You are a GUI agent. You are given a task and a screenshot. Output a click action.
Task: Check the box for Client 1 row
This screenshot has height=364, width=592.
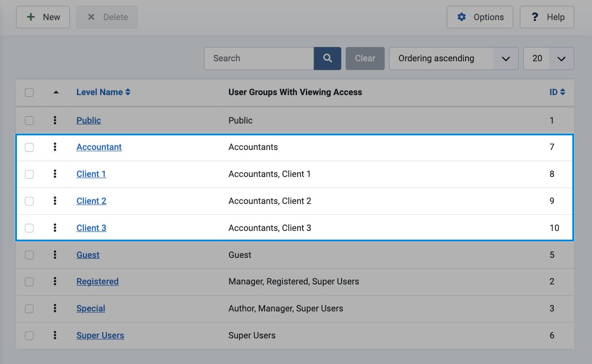point(29,174)
